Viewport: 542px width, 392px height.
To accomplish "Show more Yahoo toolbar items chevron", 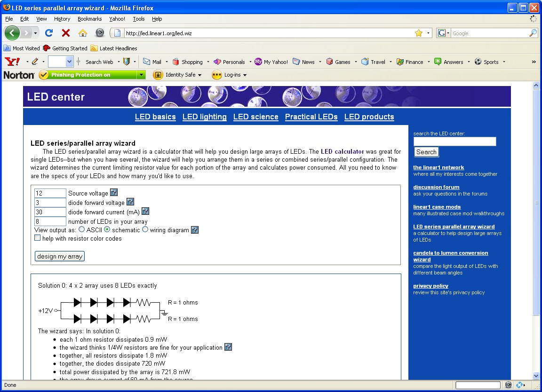I will click(x=534, y=62).
